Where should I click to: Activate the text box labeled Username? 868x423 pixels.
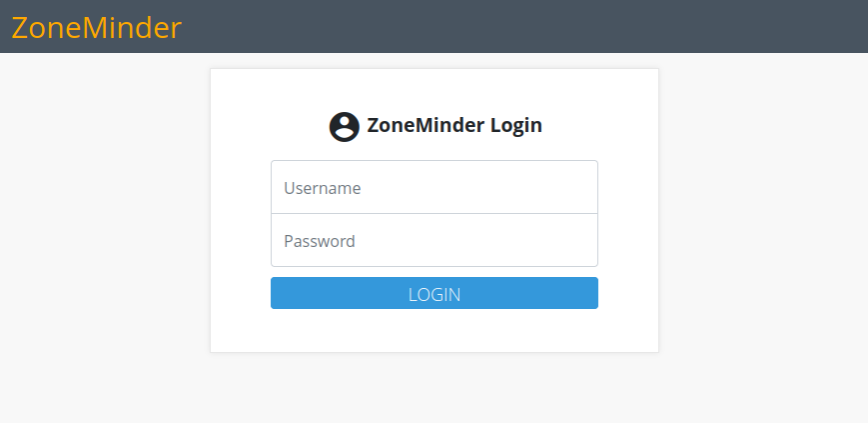434,187
